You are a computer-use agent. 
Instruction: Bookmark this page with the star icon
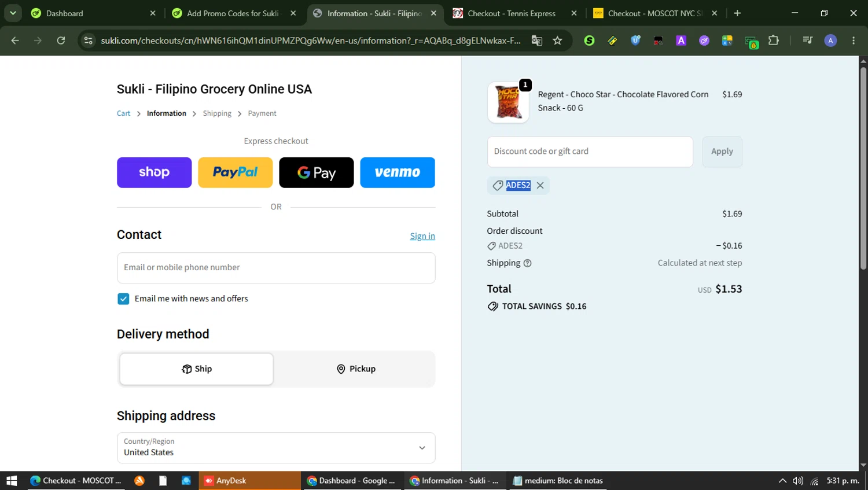(x=557, y=40)
